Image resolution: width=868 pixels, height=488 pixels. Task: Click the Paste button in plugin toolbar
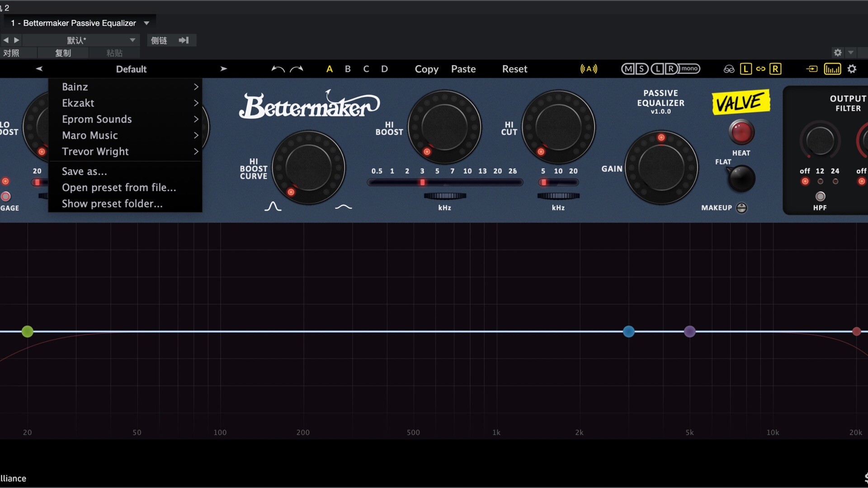(463, 69)
